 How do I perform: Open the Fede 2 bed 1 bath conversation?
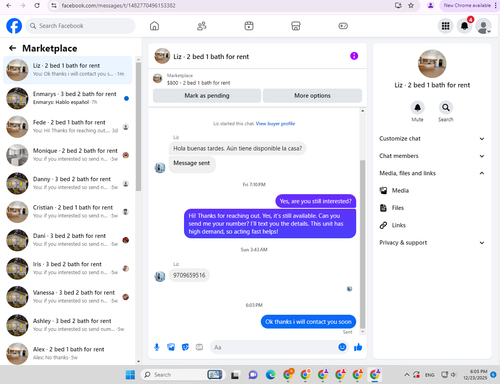point(68,127)
